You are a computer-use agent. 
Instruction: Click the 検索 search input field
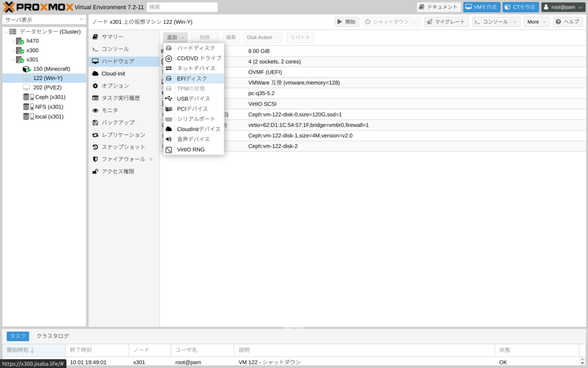182,7
